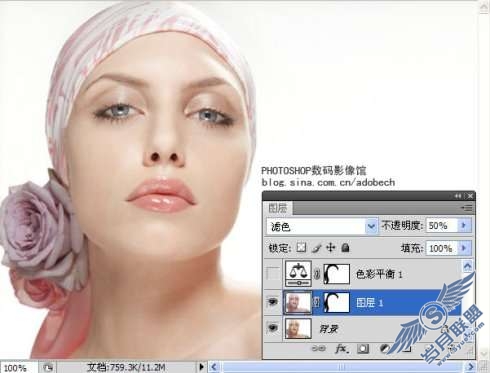Open the Layers panel options menu

point(467,208)
